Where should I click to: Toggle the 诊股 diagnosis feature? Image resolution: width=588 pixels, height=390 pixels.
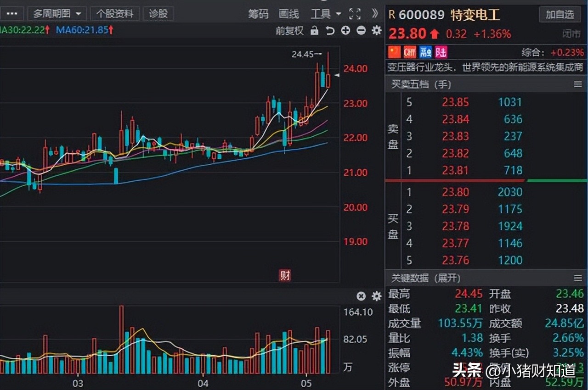[x=158, y=13]
